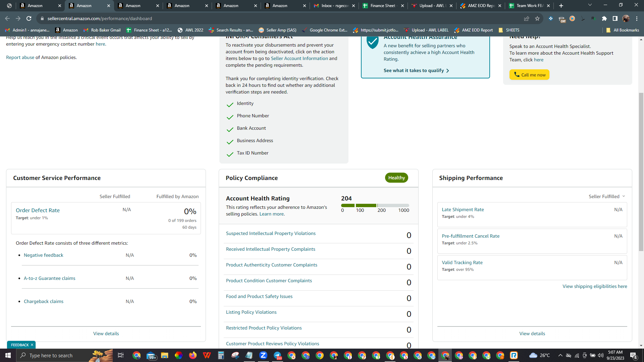Open the Calculator taskbar icon
Image resolution: width=644 pixels, height=362 pixels.
(x=221, y=355)
